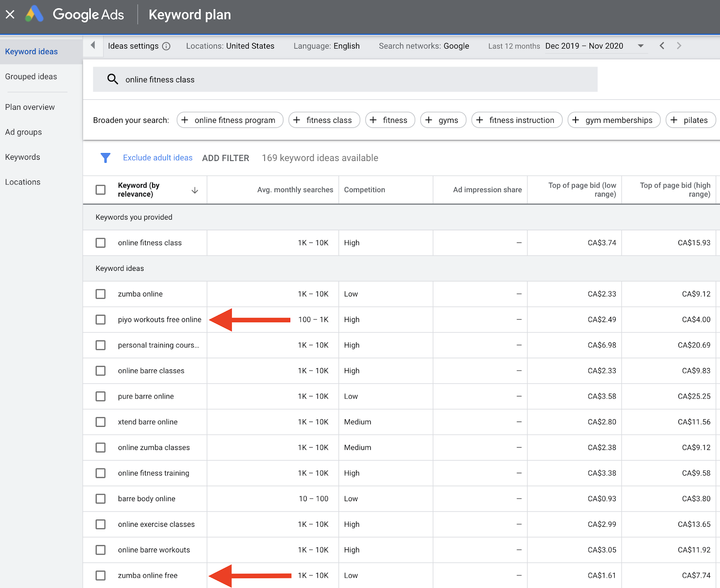Screen dimensions: 720x588
Task: Click the keyword search input field
Action: point(345,80)
